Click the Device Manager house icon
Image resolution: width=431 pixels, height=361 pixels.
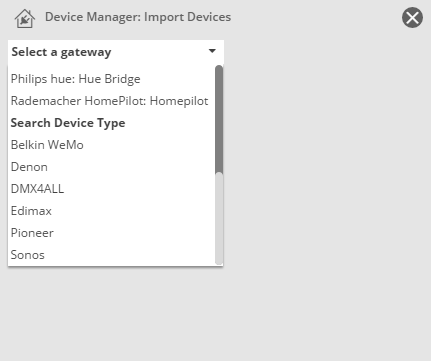coord(25,18)
